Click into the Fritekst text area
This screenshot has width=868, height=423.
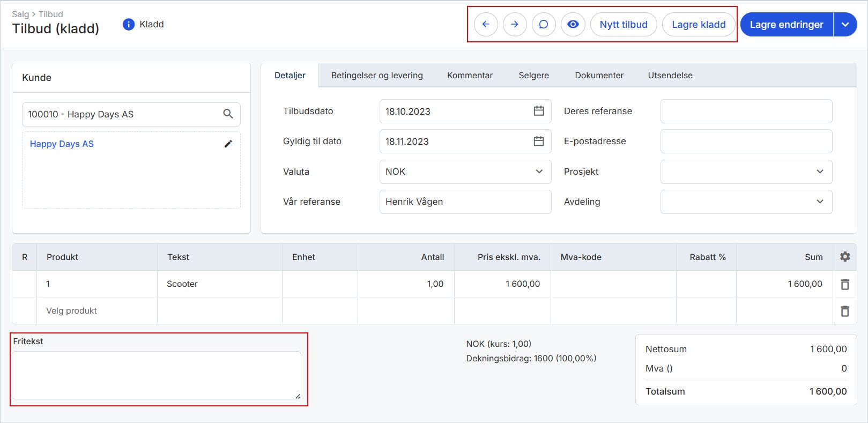coord(156,375)
